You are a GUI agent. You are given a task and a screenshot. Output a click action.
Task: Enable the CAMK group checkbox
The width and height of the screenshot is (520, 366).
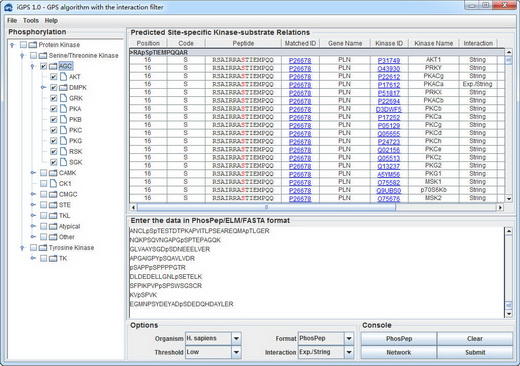(x=43, y=173)
